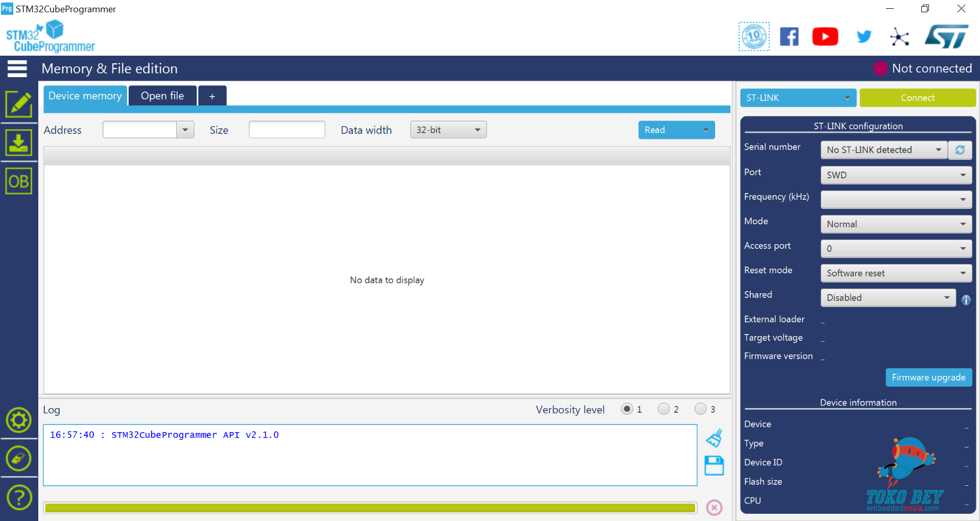Click into the Size input field
Screen dimensions: 980x521
click(287, 130)
